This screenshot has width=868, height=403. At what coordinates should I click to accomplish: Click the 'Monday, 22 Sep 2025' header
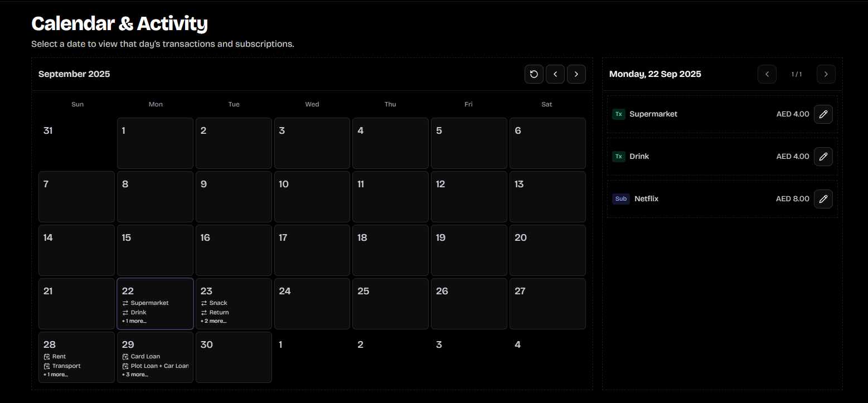click(655, 74)
